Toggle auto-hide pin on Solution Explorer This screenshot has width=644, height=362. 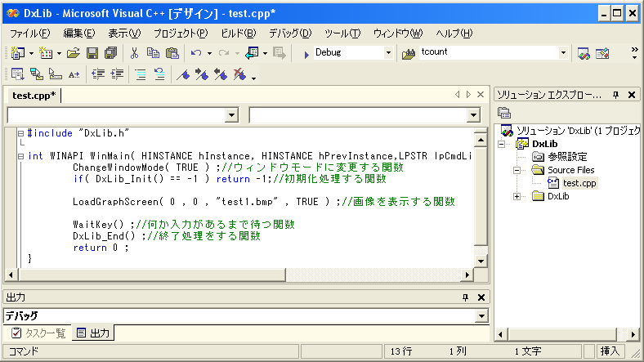(x=615, y=95)
